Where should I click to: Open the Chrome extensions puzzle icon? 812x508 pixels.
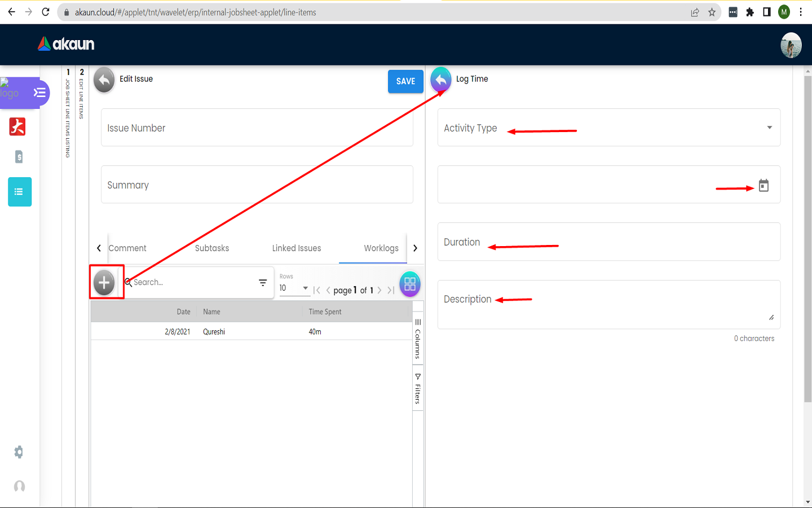pos(750,12)
